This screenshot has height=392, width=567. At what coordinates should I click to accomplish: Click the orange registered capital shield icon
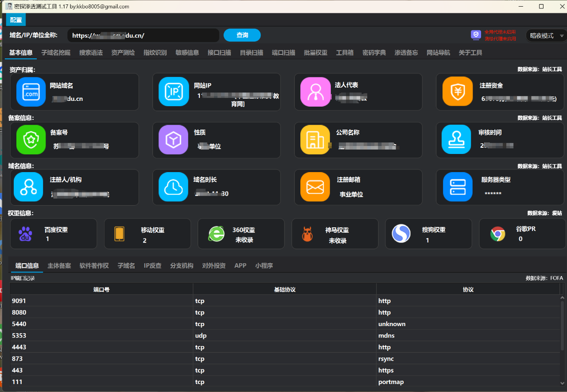457,92
